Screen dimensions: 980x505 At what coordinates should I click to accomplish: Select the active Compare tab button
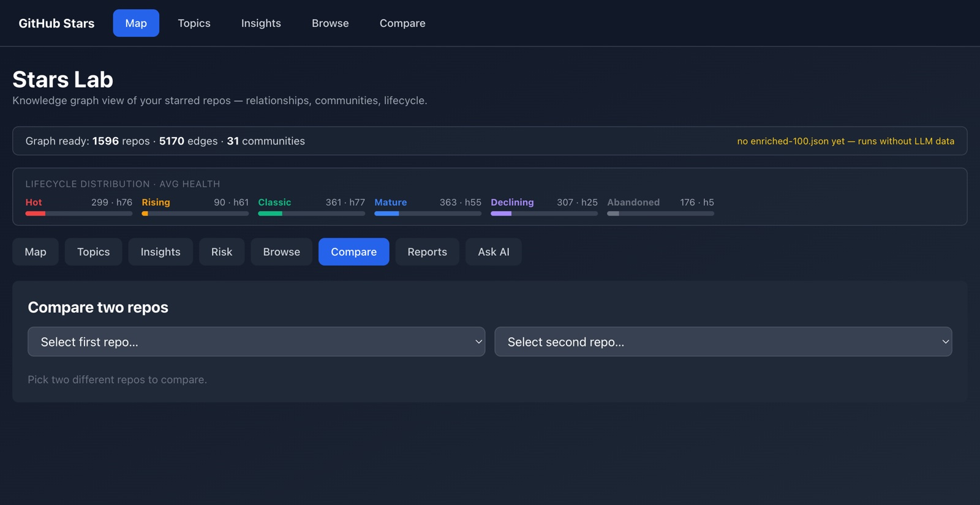354,252
